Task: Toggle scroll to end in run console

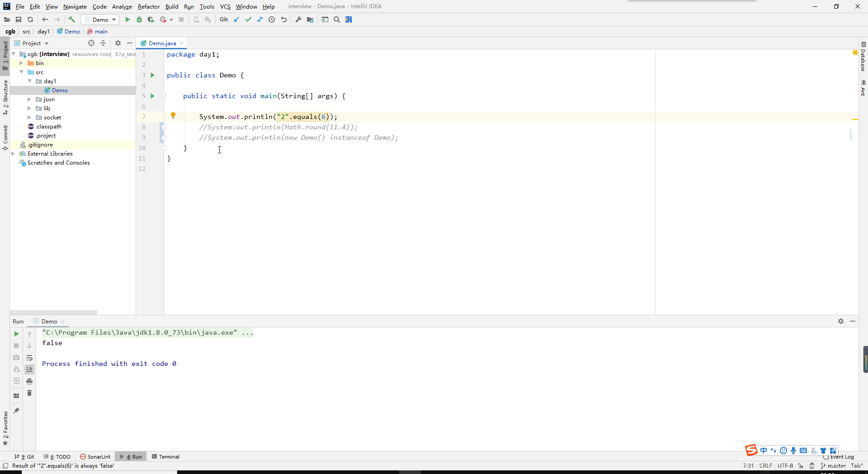Action: tap(29, 370)
